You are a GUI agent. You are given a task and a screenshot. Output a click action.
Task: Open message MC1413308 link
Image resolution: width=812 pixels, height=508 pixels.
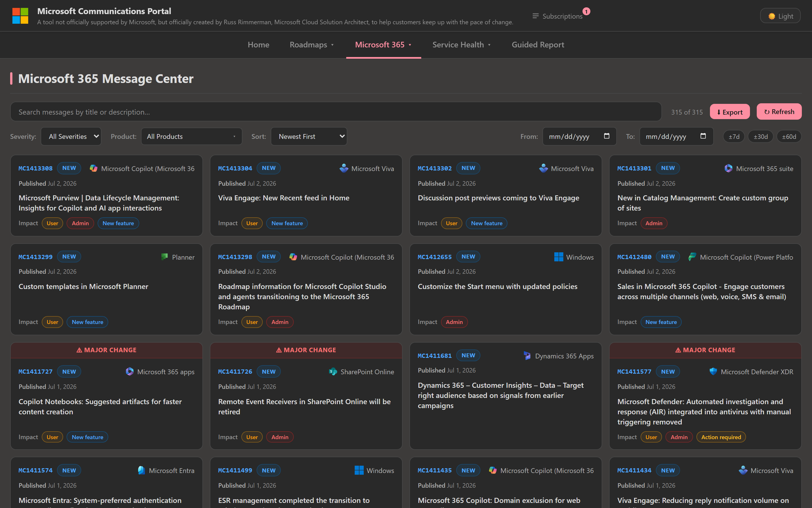click(x=36, y=168)
